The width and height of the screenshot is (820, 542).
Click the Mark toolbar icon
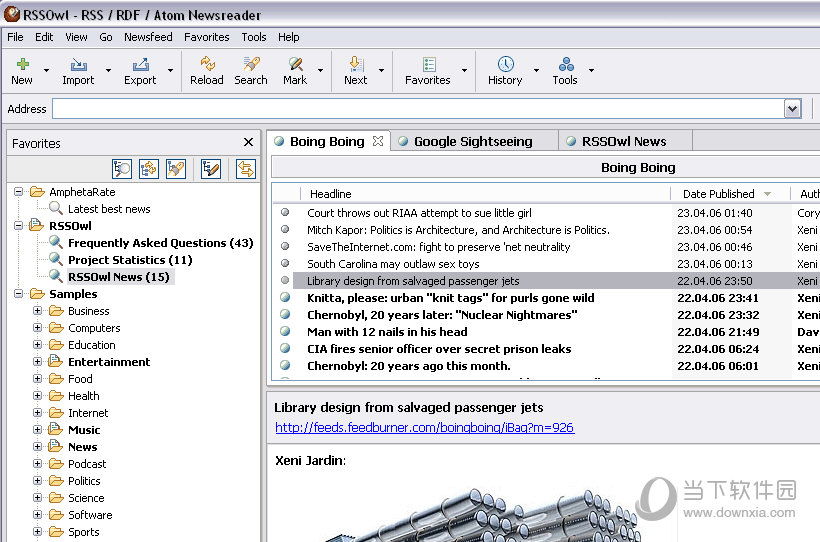click(x=295, y=64)
